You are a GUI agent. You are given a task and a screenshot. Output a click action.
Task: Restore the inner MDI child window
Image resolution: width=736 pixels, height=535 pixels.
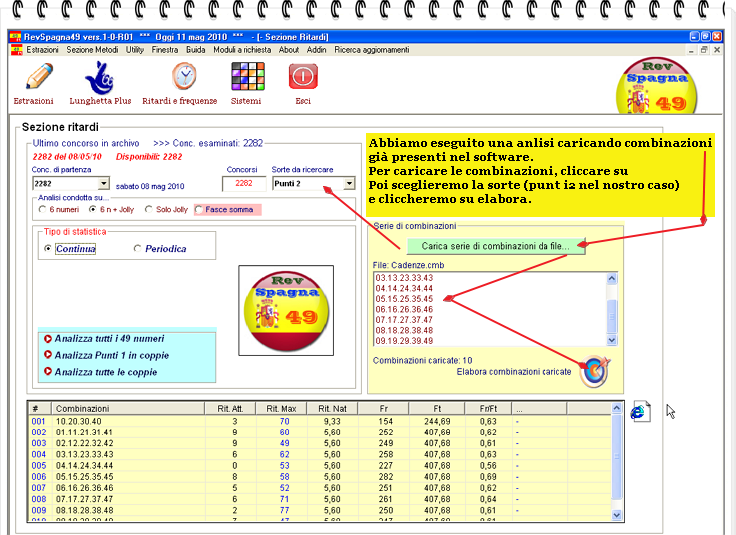pos(704,50)
